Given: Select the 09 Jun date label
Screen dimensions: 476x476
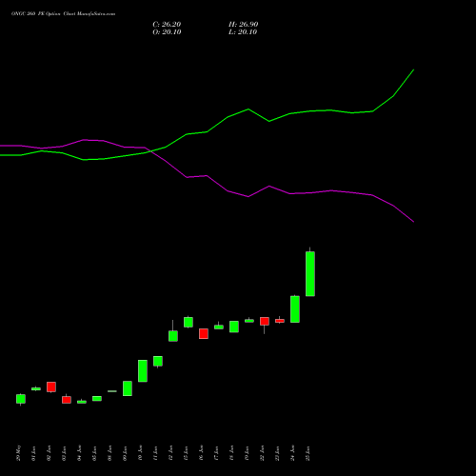Looking at the screenshot, I should tap(126, 453).
